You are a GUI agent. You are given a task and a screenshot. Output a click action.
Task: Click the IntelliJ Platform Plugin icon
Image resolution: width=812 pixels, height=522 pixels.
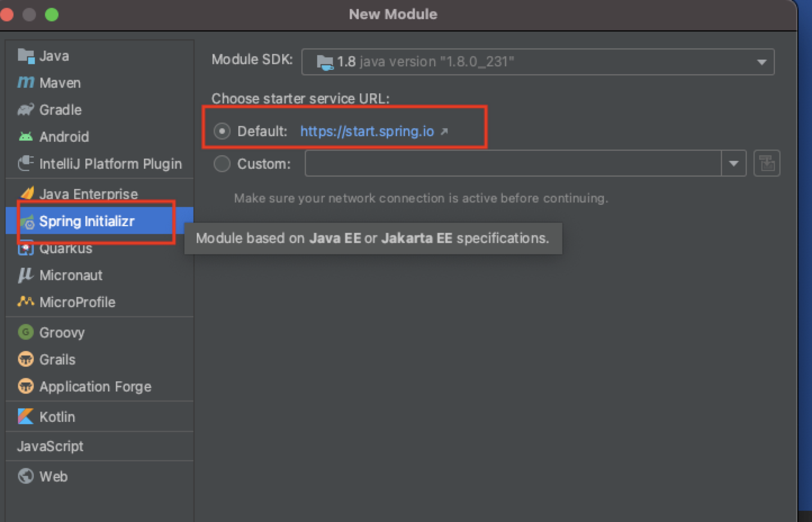26,164
